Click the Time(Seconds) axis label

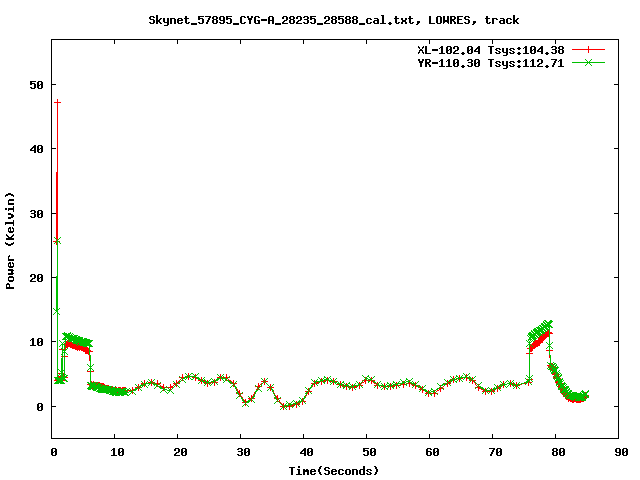tap(333, 471)
